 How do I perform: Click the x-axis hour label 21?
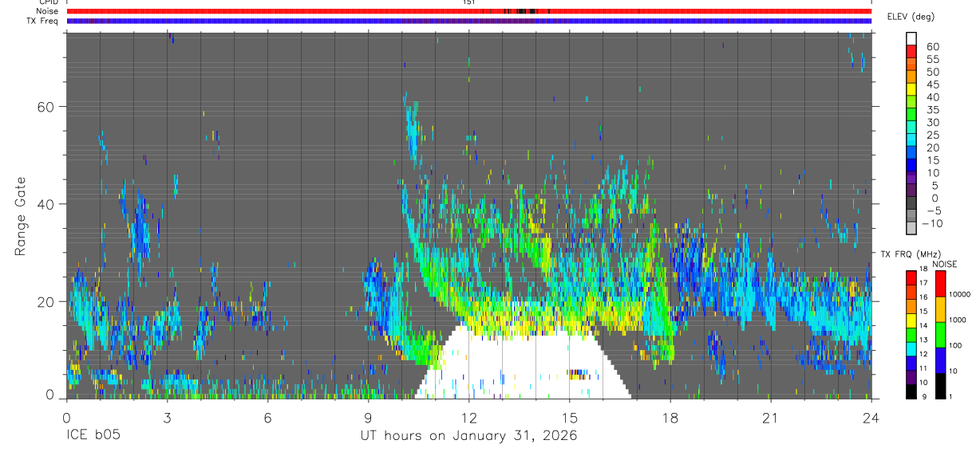click(771, 417)
